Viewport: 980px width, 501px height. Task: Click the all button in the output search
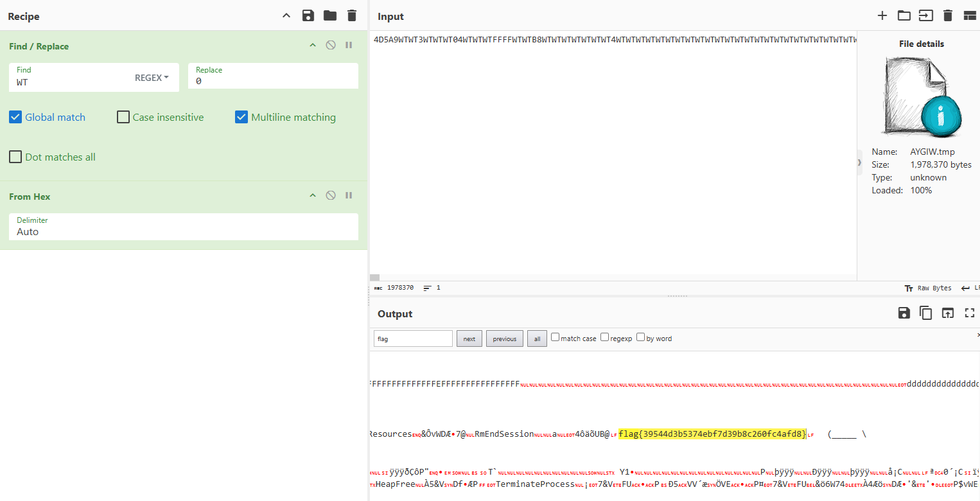click(537, 338)
